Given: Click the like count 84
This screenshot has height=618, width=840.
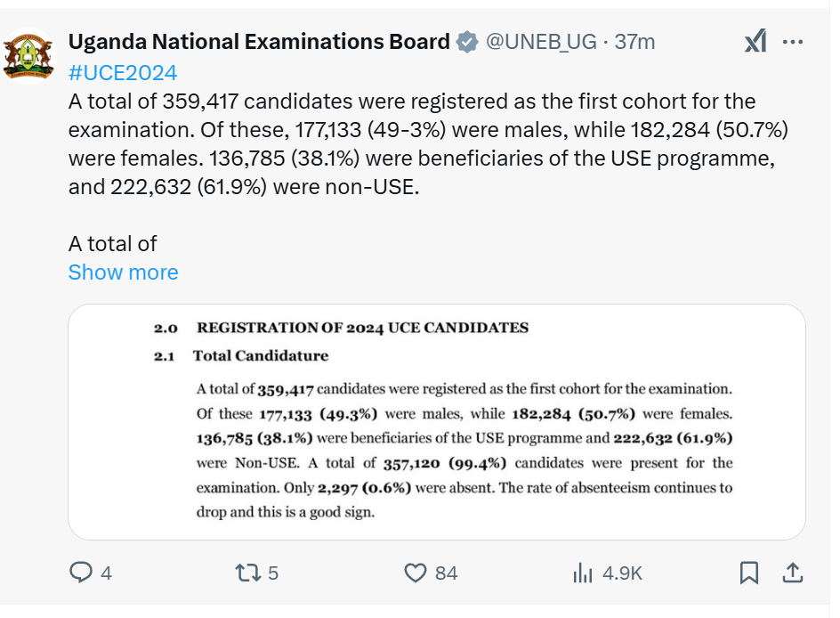Looking at the screenshot, I should click(x=447, y=573).
